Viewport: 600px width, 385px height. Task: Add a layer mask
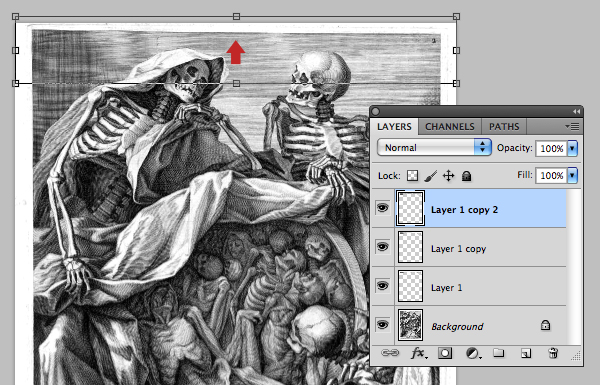pyautogui.click(x=445, y=353)
